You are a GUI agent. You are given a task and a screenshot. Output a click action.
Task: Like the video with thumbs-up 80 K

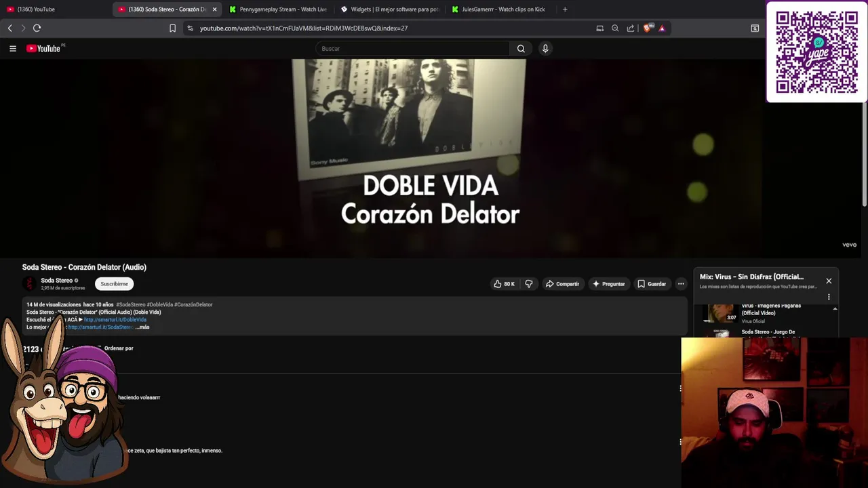[x=505, y=284]
